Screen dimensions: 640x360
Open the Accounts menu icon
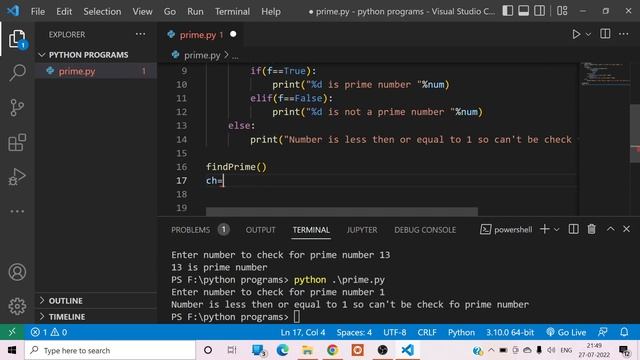coord(17,272)
